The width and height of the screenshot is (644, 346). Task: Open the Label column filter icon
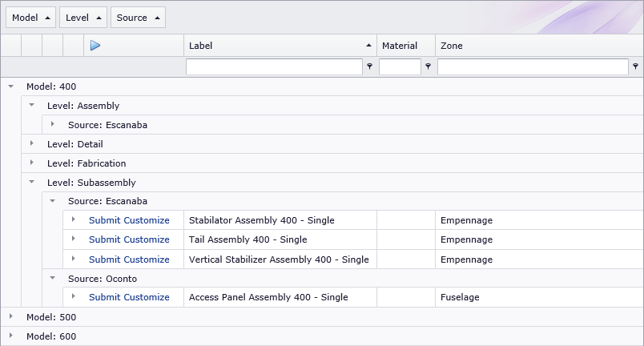(369, 67)
